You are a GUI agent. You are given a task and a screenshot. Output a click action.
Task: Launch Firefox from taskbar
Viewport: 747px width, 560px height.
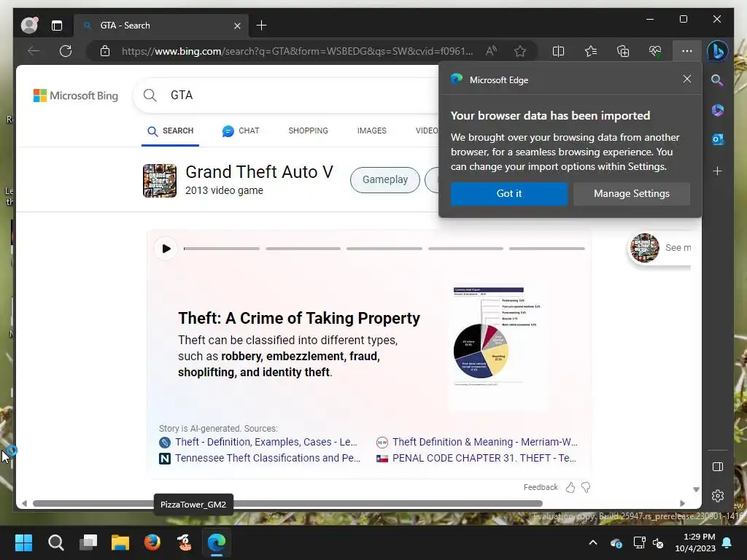[152, 542]
